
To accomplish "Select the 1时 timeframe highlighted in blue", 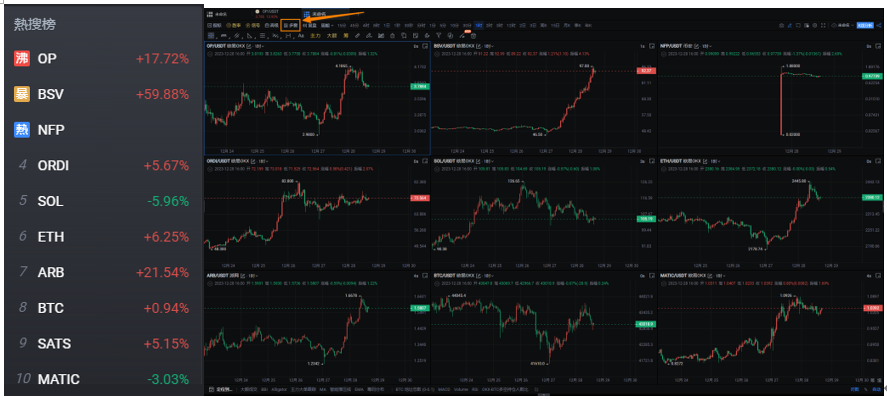I will pyautogui.click(x=479, y=25).
